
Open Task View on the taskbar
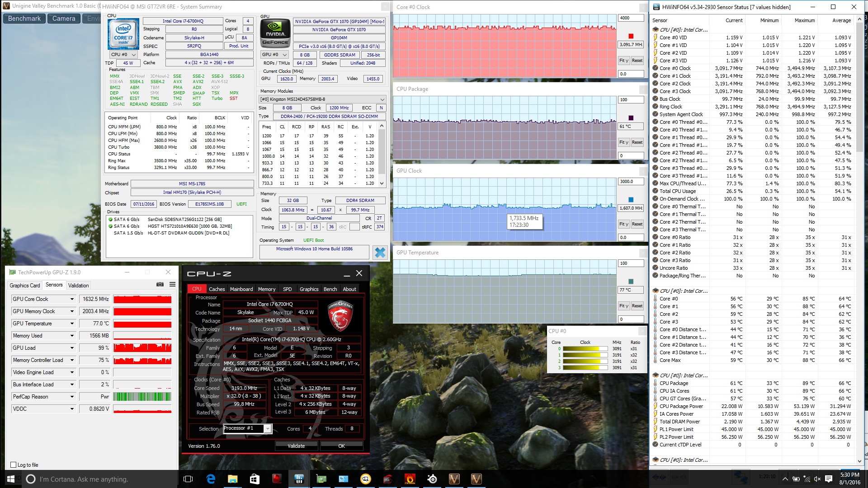[188, 479]
